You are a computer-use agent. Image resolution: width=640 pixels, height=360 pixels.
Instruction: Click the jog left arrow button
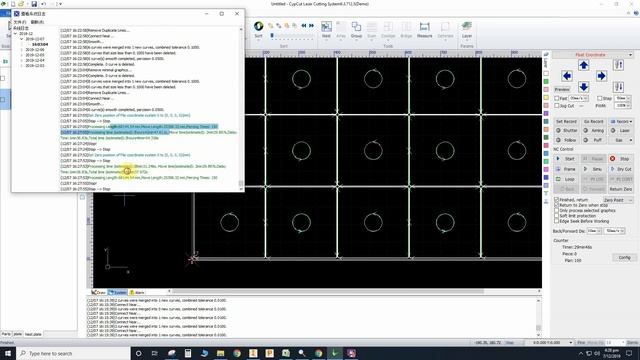pos(567,76)
